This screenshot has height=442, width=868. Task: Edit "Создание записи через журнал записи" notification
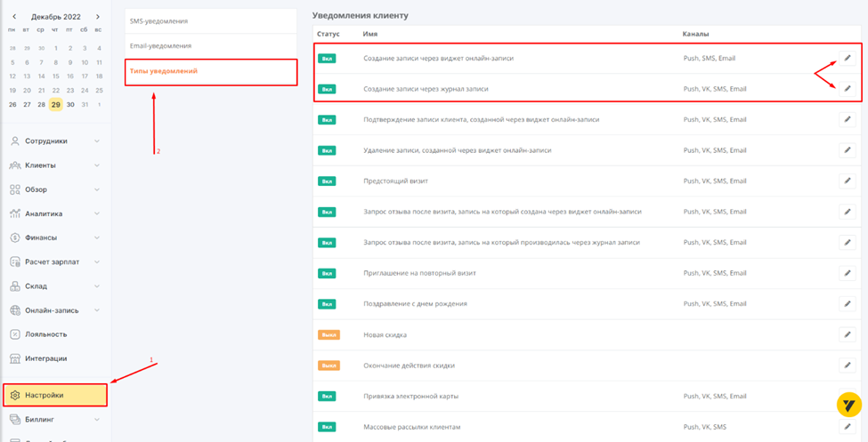click(847, 89)
